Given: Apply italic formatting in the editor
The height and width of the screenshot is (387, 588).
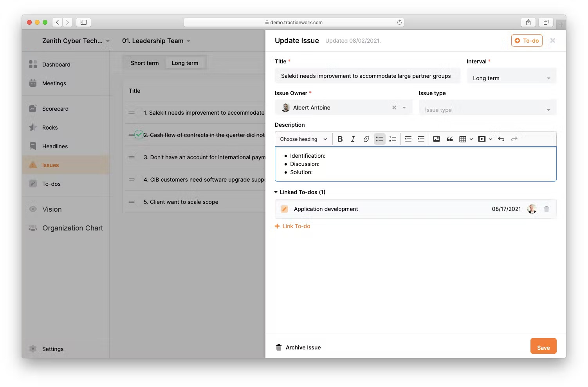Looking at the screenshot, I should pyautogui.click(x=353, y=139).
